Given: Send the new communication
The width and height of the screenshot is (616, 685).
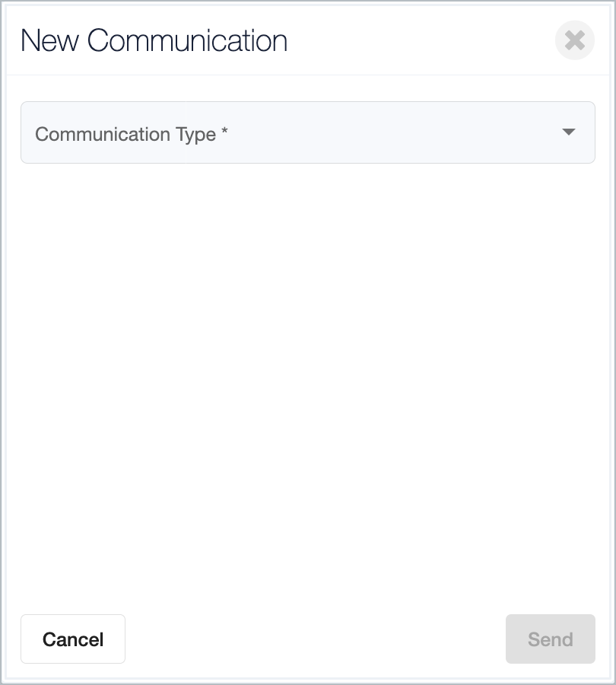Looking at the screenshot, I should [550, 639].
